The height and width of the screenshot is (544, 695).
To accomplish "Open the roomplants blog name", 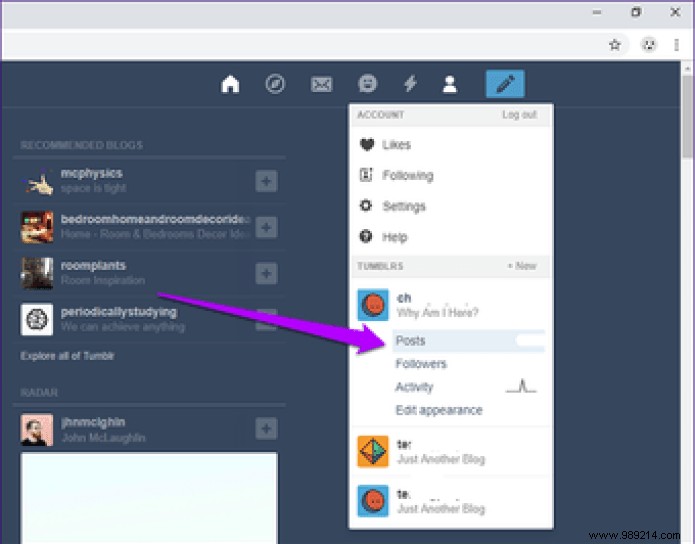I will pyautogui.click(x=94, y=265).
